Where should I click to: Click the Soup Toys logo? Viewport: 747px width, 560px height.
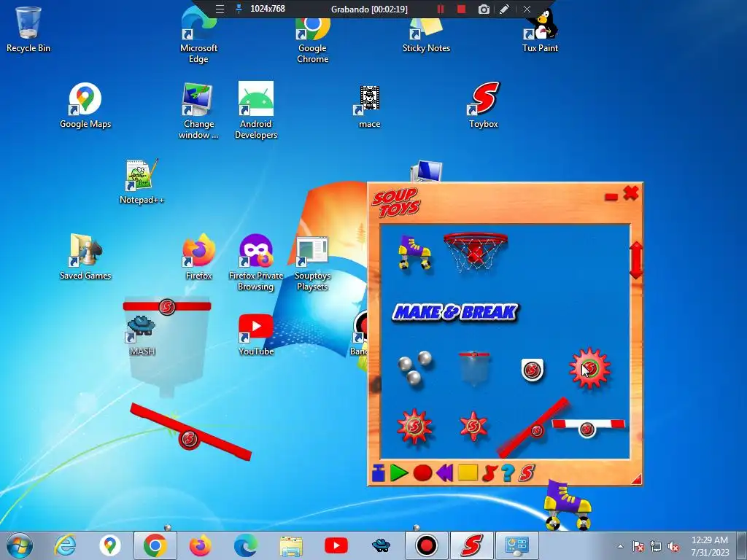(x=395, y=203)
